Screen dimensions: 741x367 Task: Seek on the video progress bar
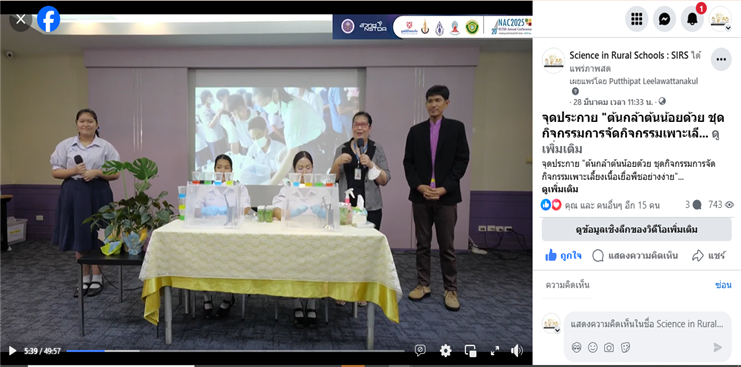(235, 350)
